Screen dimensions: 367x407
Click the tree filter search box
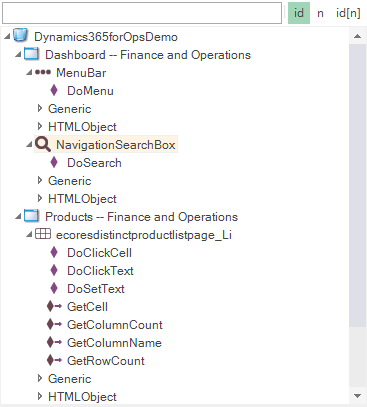[x=142, y=13]
